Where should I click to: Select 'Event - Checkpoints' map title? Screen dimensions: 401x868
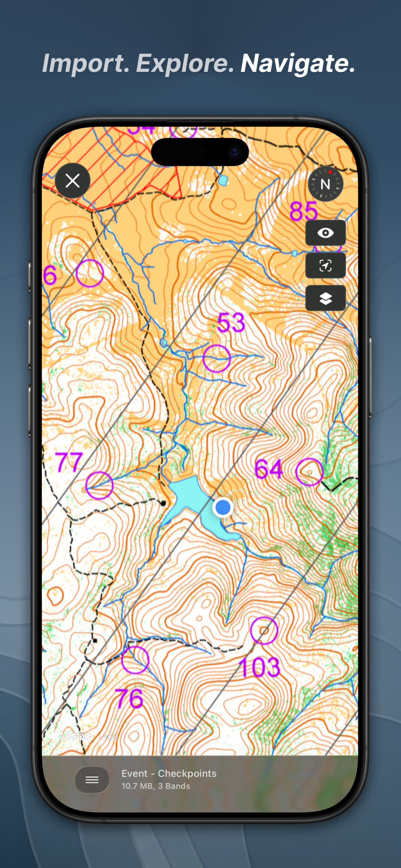click(169, 773)
